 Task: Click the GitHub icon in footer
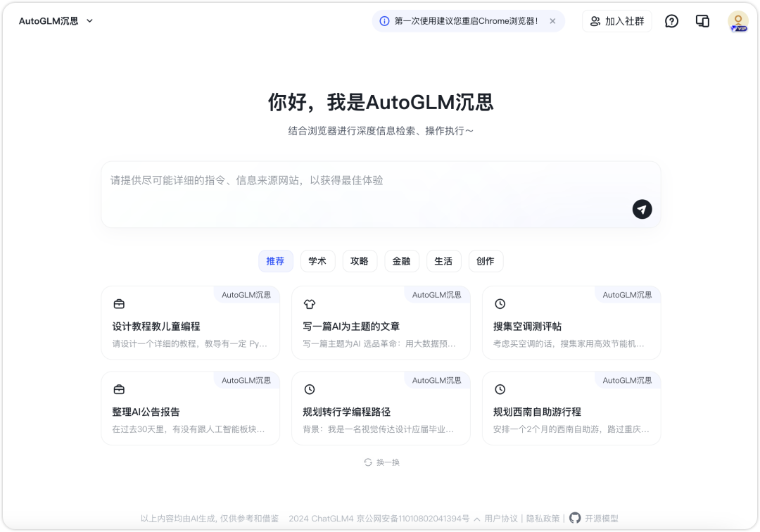point(575,518)
